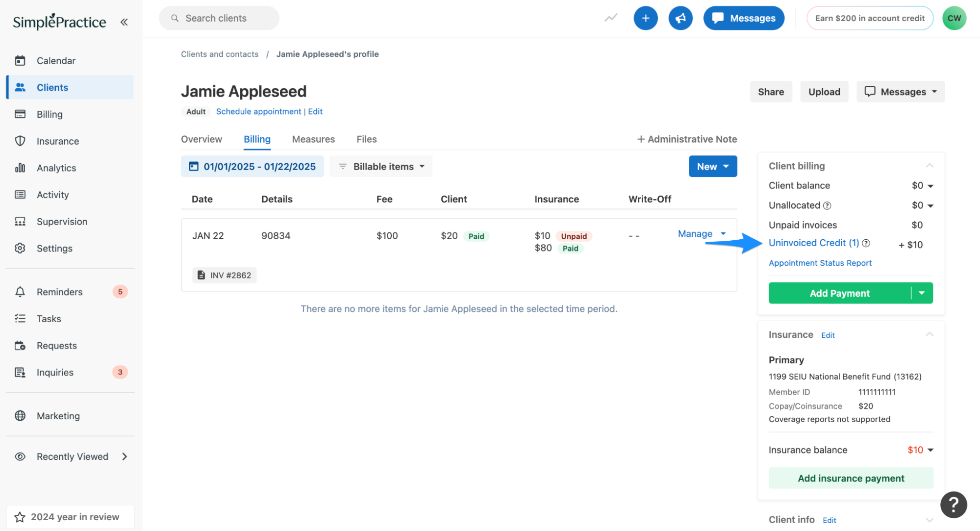Click the Search clients field

click(219, 18)
